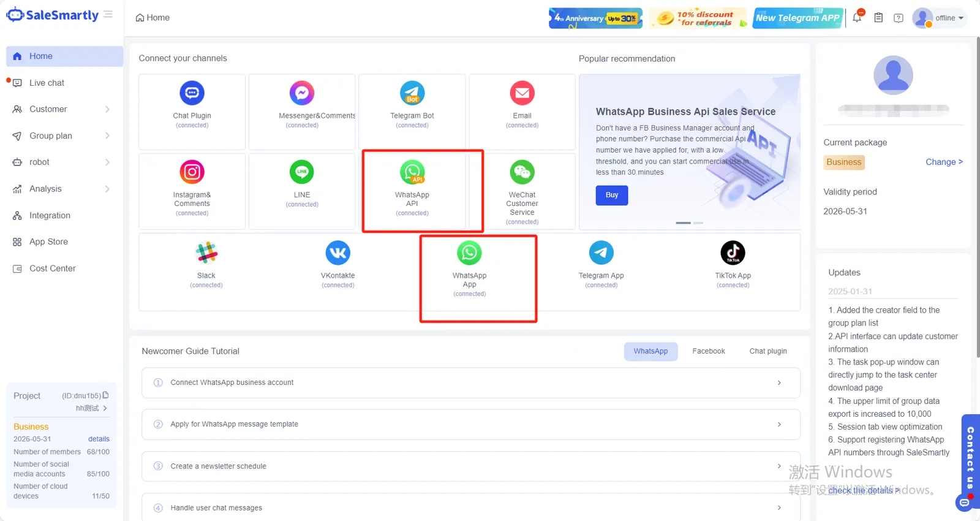This screenshot has width=980, height=521.
Task: Open the offline status dropdown
Action: pyautogui.click(x=949, y=18)
